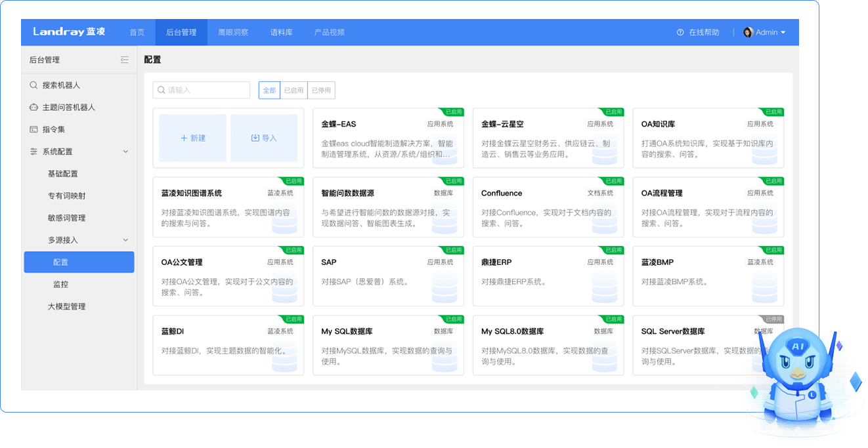Open the Admin account dropdown arrow
Viewport: 868px width, 448px height.
click(783, 32)
